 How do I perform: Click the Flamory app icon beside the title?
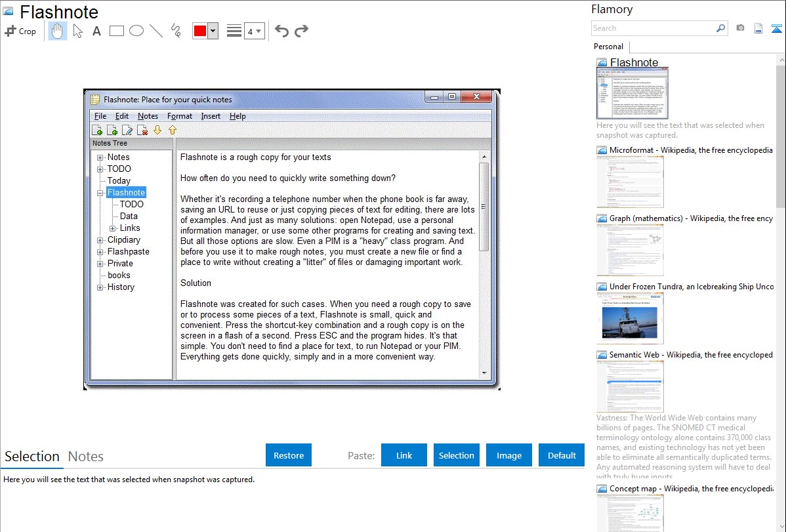[8, 12]
